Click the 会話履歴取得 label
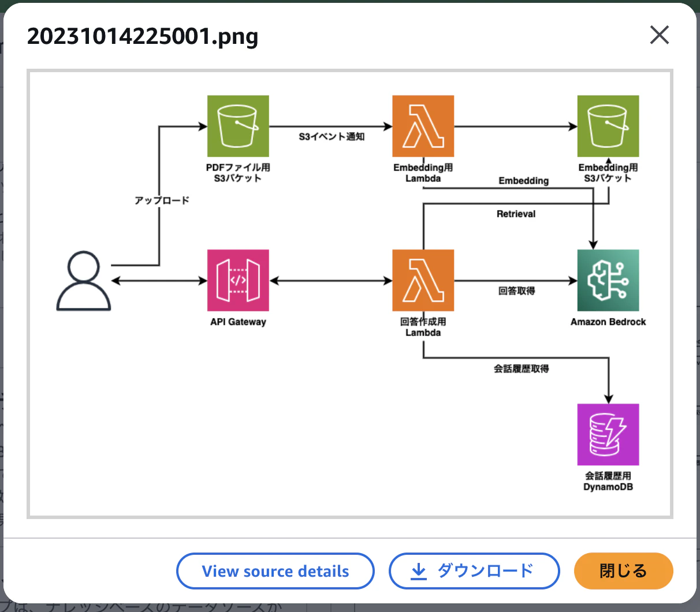Screen dimensions: 700x612 pos(521,368)
